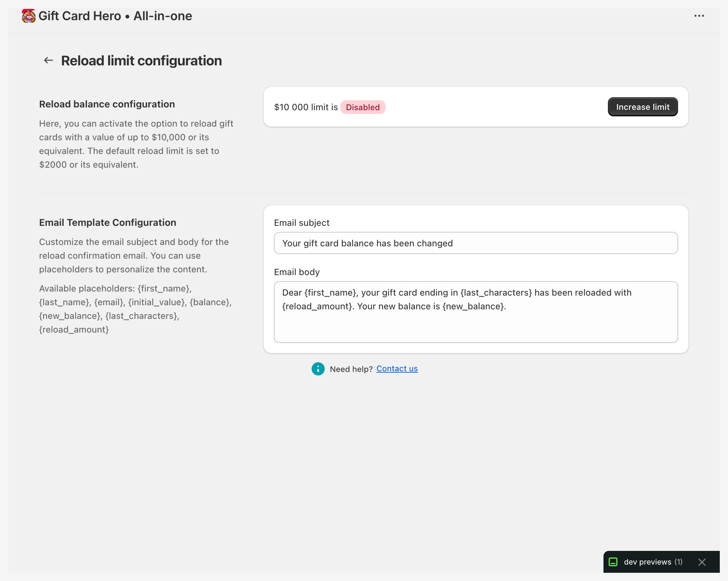Image resolution: width=728 pixels, height=581 pixels.
Task: Click the Reload balance configuration heading
Action: [x=107, y=104]
